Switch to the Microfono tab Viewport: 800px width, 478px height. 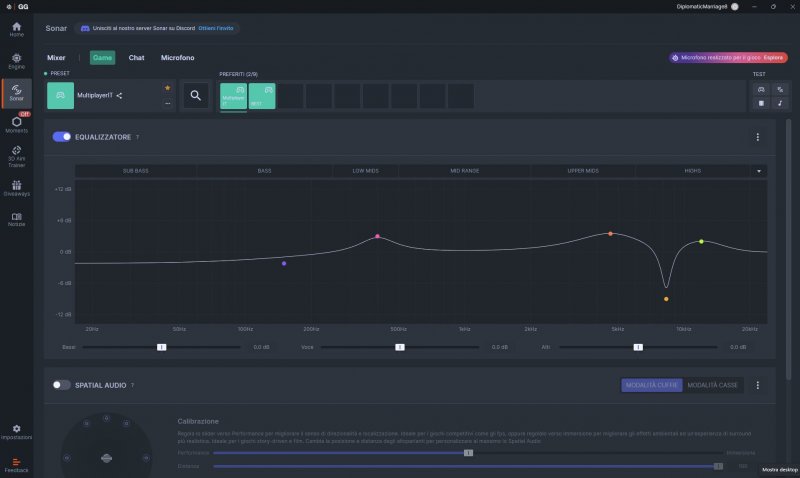click(177, 58)
